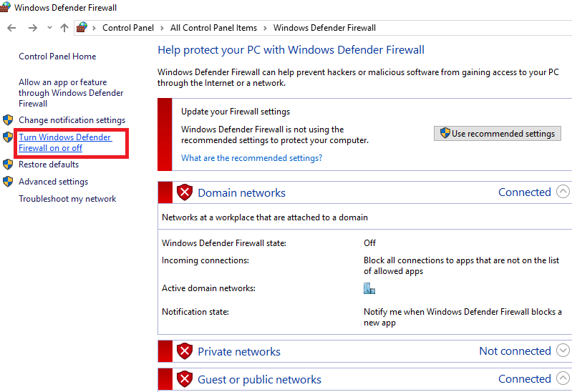Screen dimensions: 572x392
Task: Expand chevron before Control Panel breadcrumb
Action: (94, 28)
